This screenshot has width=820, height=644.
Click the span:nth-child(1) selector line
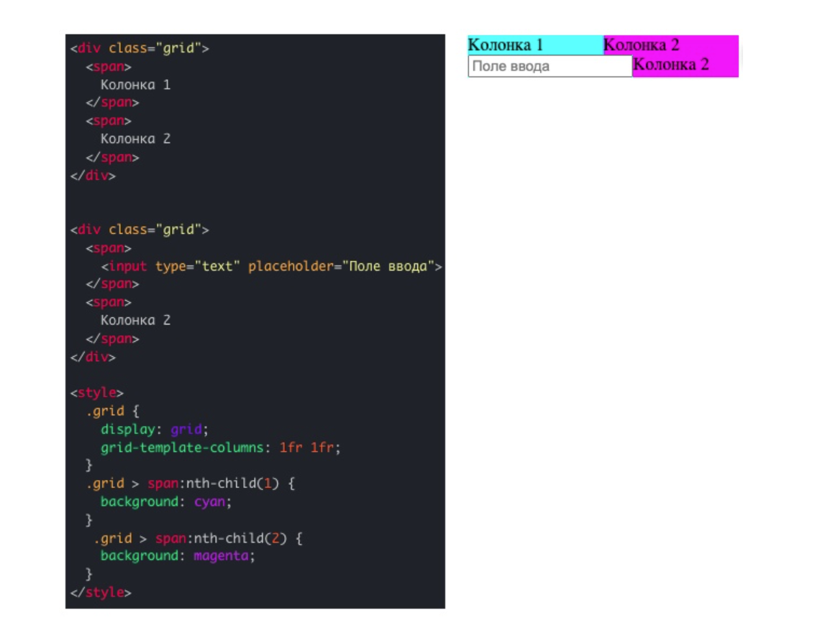pyautogui.click(x=191, y=484)
